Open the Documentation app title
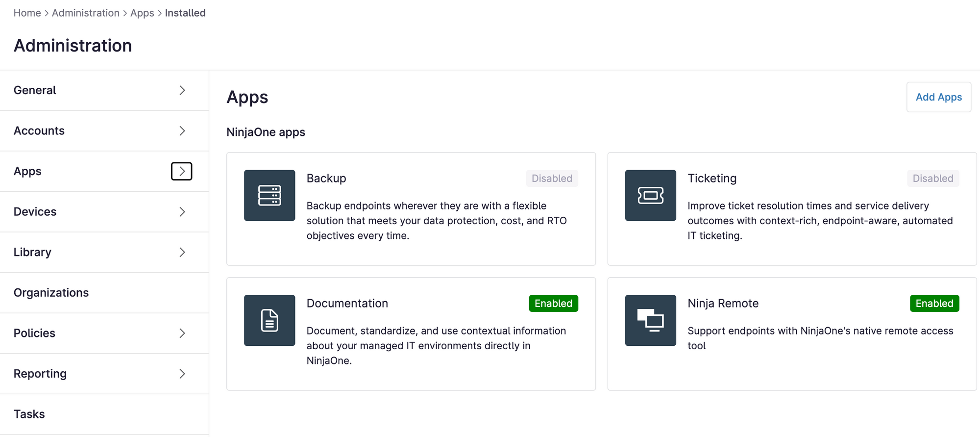This screenshot has width=980, height=437. 347,304
